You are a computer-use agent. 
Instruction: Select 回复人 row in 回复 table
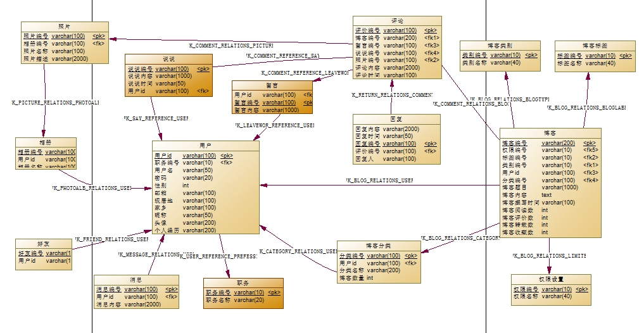(386, 159)
